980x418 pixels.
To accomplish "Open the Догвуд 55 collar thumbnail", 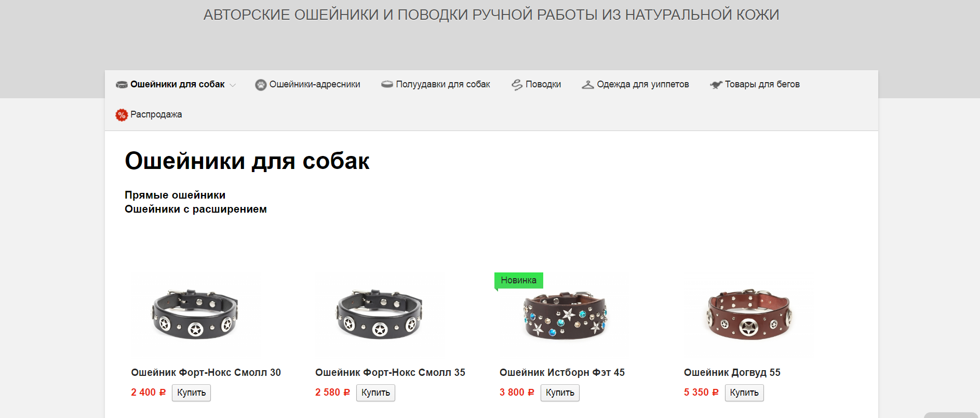I will pyautogui.click(x=748, y=316).
